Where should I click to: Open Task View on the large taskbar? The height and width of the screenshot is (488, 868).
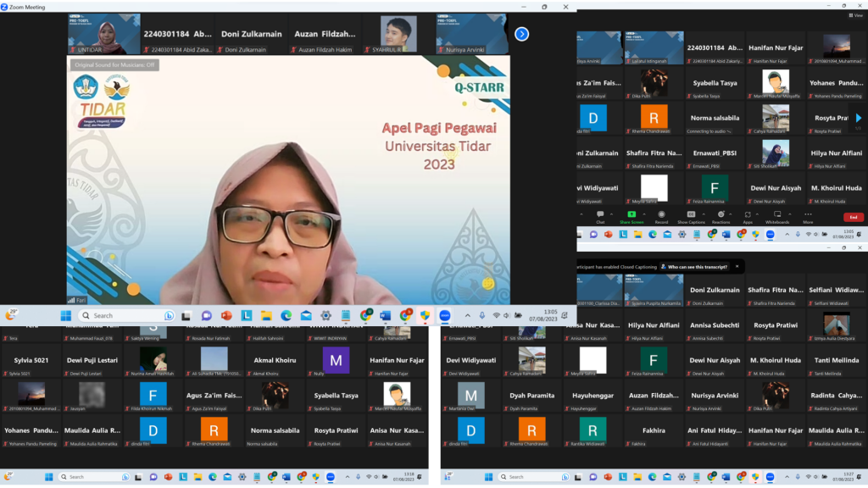(x=186, y=315)
